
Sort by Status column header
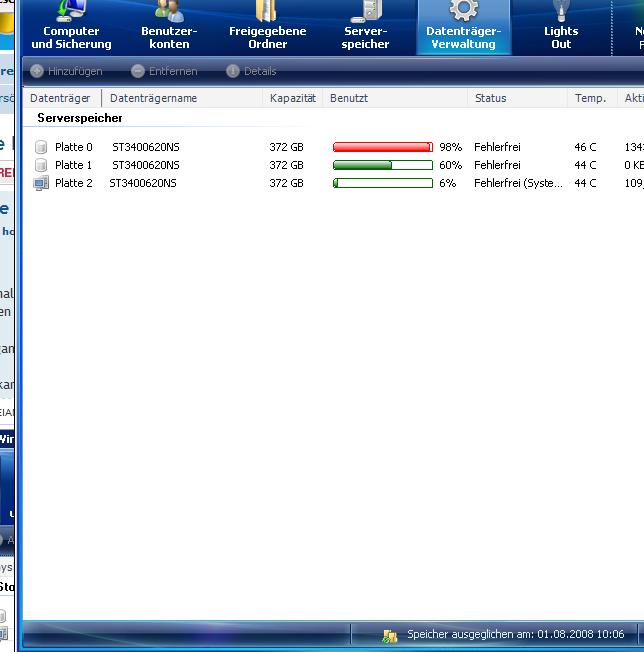[491, 98]
